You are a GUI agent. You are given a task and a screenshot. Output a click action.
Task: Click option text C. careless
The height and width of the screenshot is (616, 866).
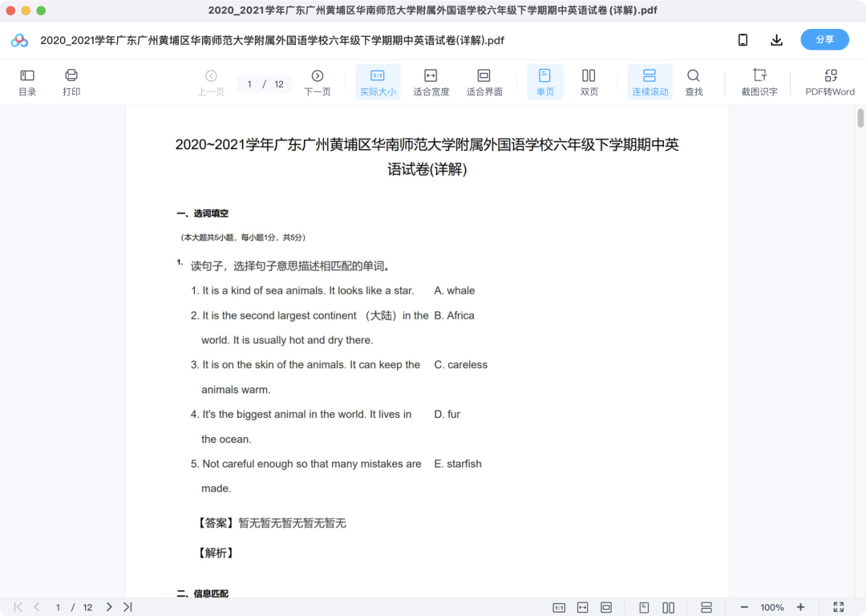click(x=460, y=365)
